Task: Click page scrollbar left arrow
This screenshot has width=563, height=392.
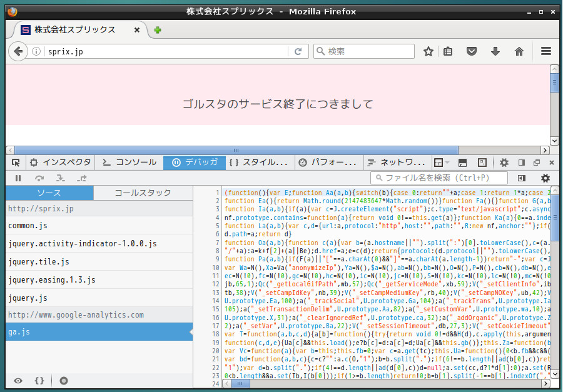Action: click(10, 150)
